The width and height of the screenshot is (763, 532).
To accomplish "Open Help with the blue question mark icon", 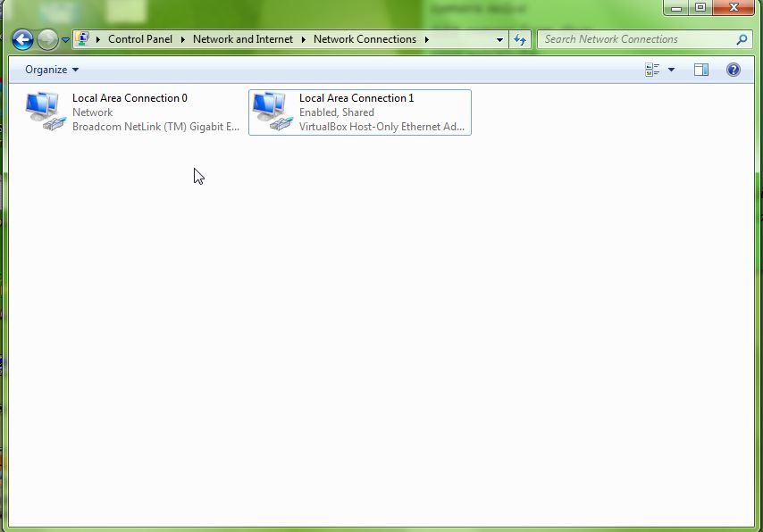I will 733,69.
